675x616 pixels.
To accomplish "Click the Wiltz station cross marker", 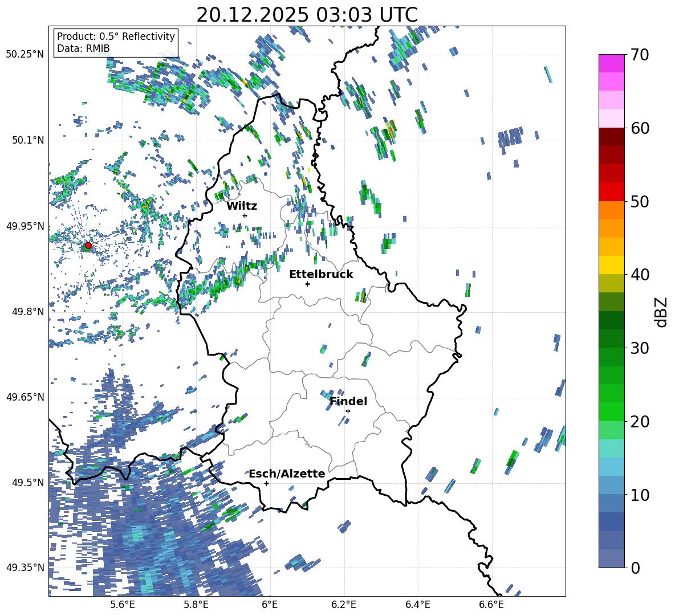I will [x=245, y=215].
